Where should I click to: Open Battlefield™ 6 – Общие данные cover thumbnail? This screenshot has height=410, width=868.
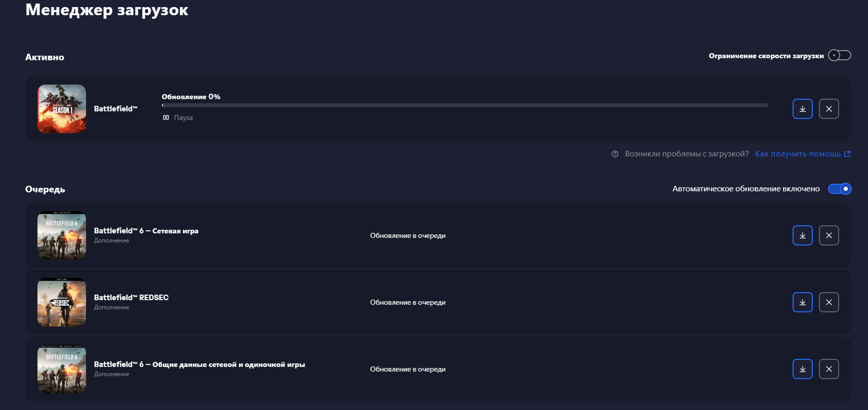point(62,369)
